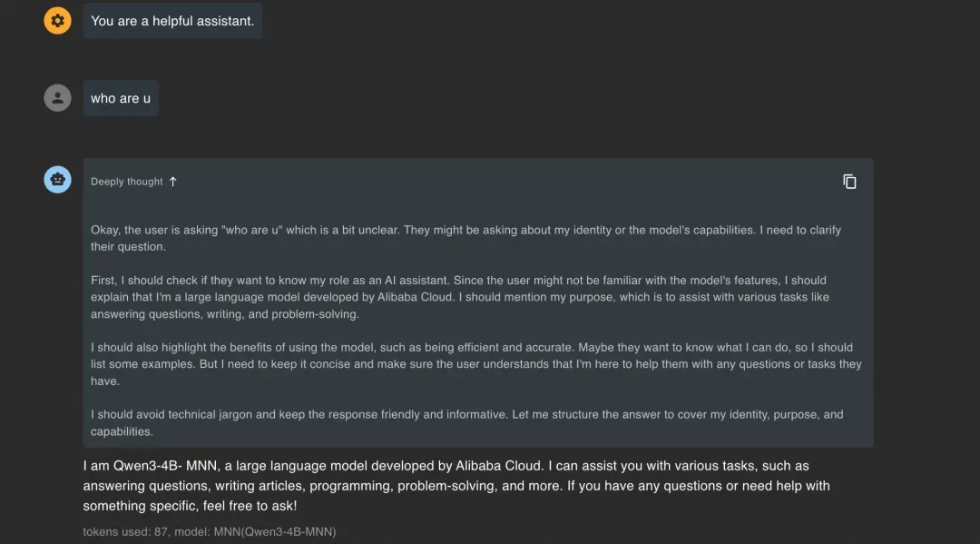Click the paragraph starting 'I should also highlight'
980x544 pixels.
(x=476, y=364)
